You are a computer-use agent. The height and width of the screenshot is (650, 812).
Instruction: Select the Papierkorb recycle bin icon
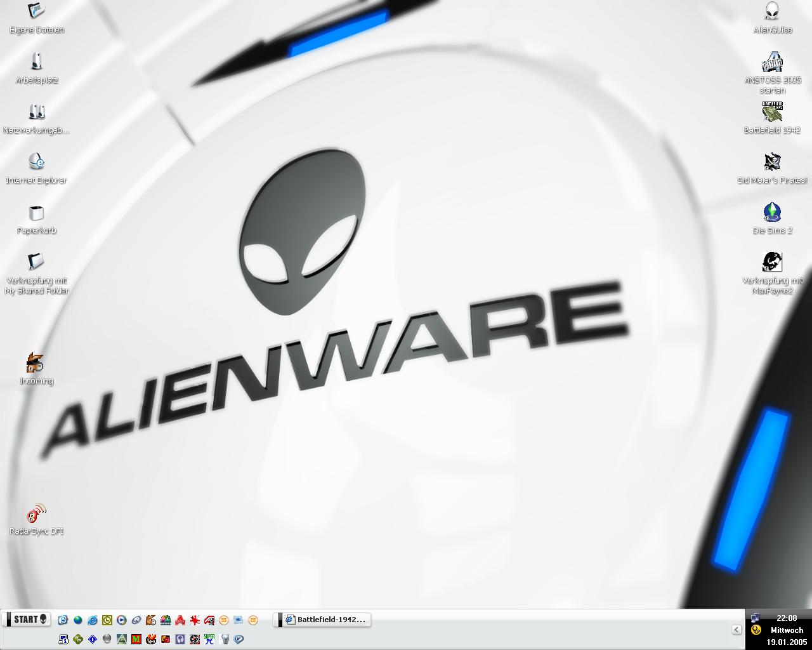[x=37, y=219]
